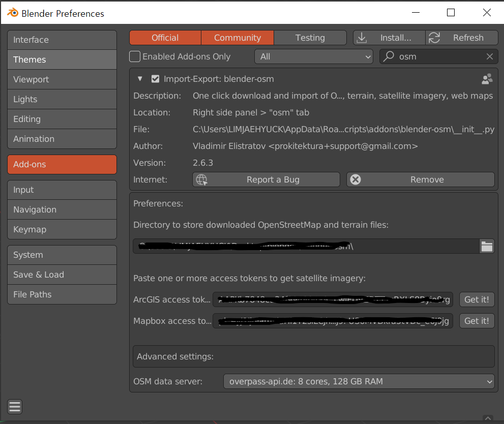Screen dimensions: 504x424
Task: Disable the Import-Export: blender-osm add-on
Action: [x=155, y=79]
